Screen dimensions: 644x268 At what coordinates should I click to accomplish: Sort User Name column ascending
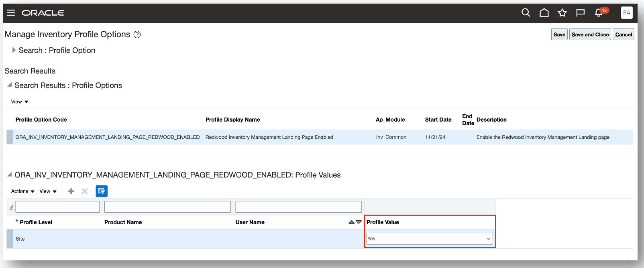(x=352, y=222)
